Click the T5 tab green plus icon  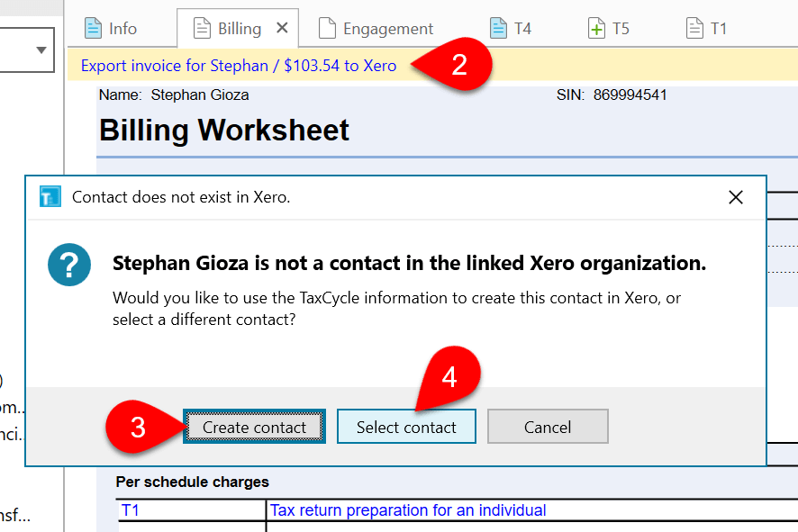[596, 28]
